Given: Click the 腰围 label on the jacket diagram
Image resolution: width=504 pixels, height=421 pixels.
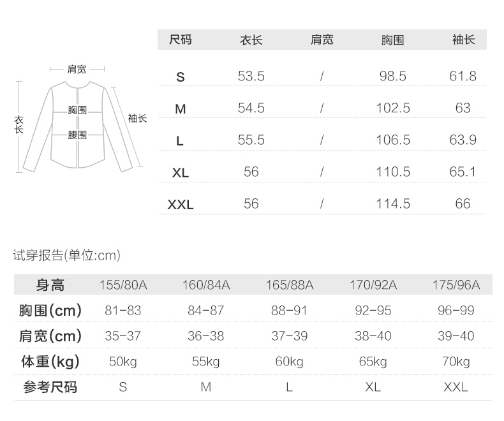Looking at the screenshot, I should (x=77, y=135).
